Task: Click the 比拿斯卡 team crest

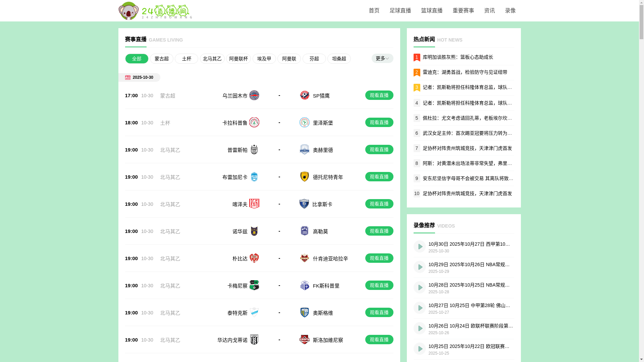Action: (x=304, y=204)
